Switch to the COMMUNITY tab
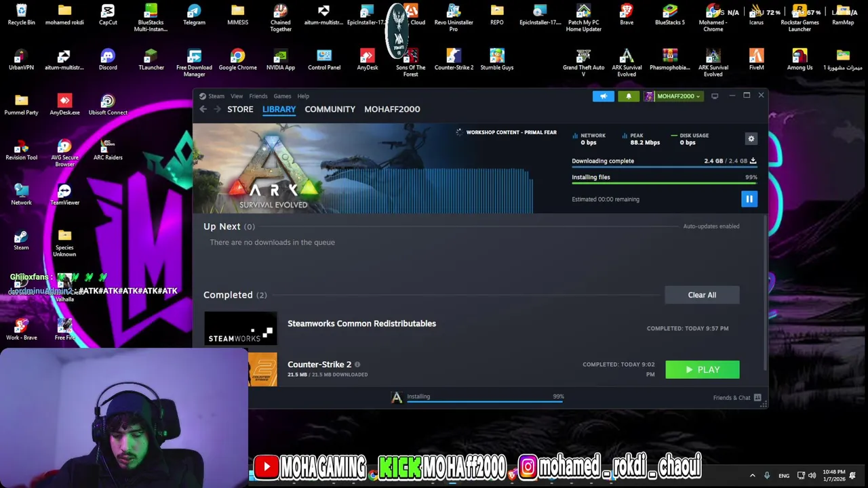 330,109
